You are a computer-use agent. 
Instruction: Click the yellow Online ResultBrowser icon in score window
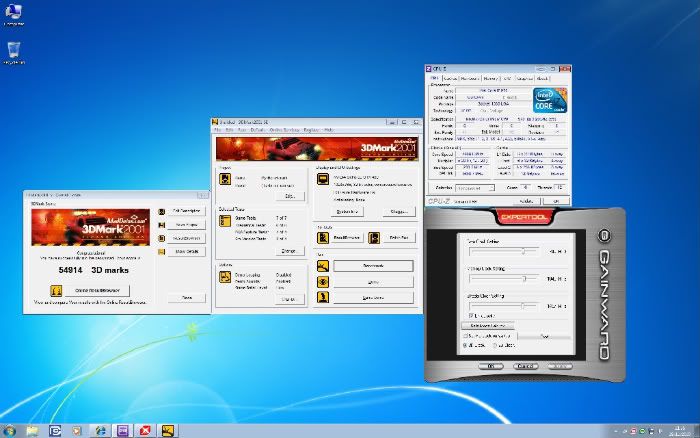pos(56,291)
